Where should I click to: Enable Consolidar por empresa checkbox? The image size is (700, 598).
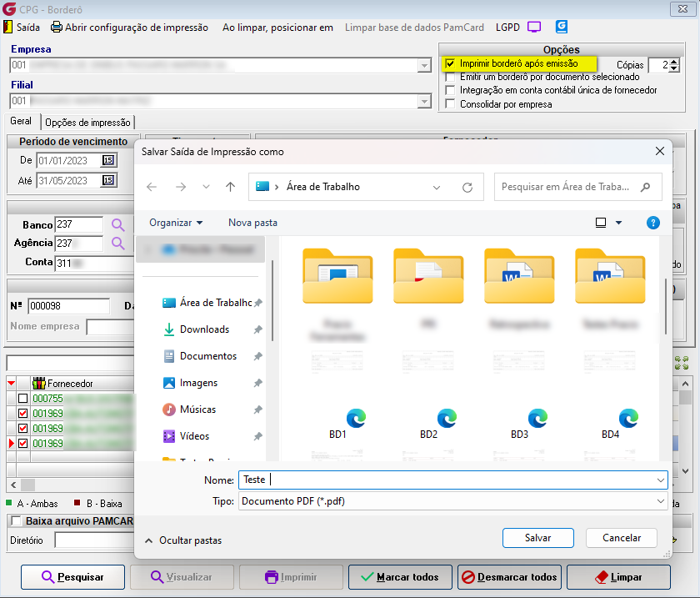451,104
